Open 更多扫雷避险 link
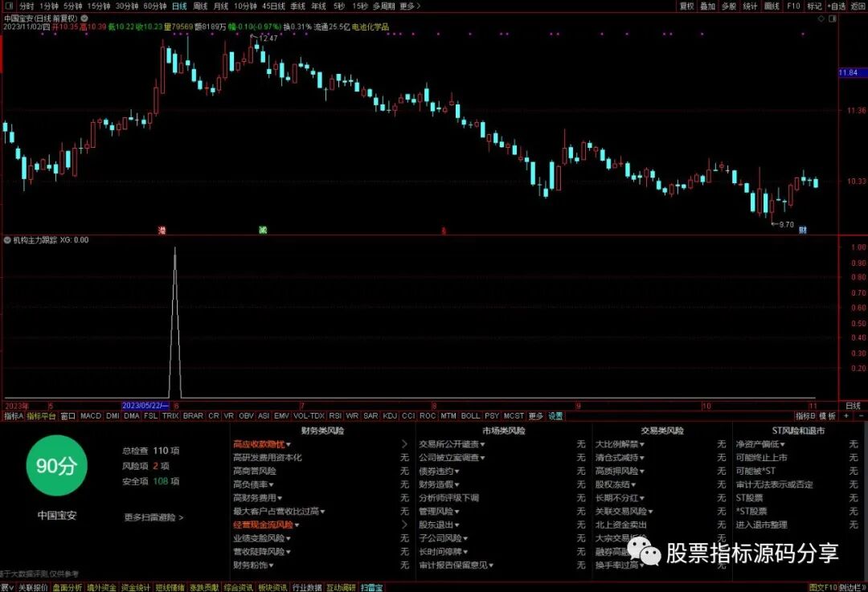868x592 pixels. pos(154,517)
